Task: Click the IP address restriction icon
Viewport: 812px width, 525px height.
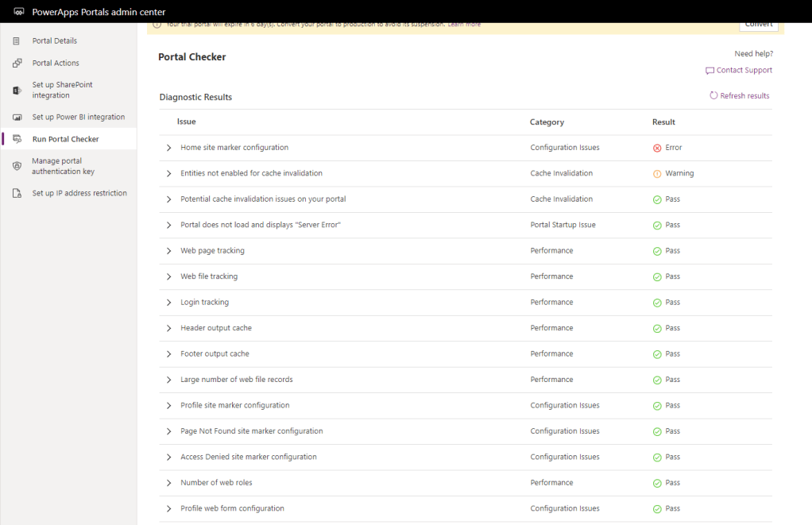Action: coord(17,193)
